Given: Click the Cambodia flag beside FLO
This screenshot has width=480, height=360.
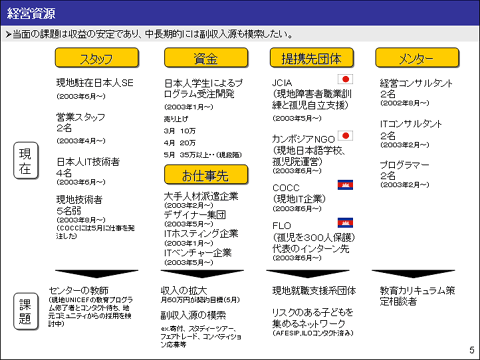Looking at the screenshot, I should coord(345,223).
